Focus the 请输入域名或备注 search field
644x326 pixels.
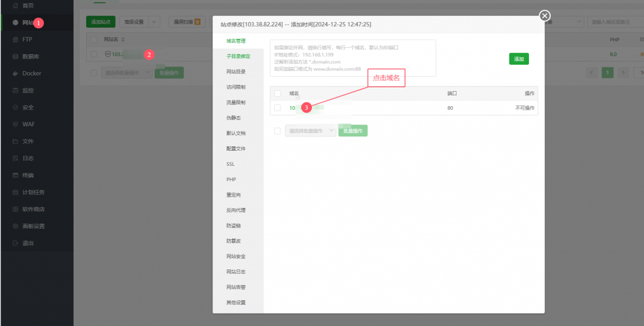click(x=616, y=22)
